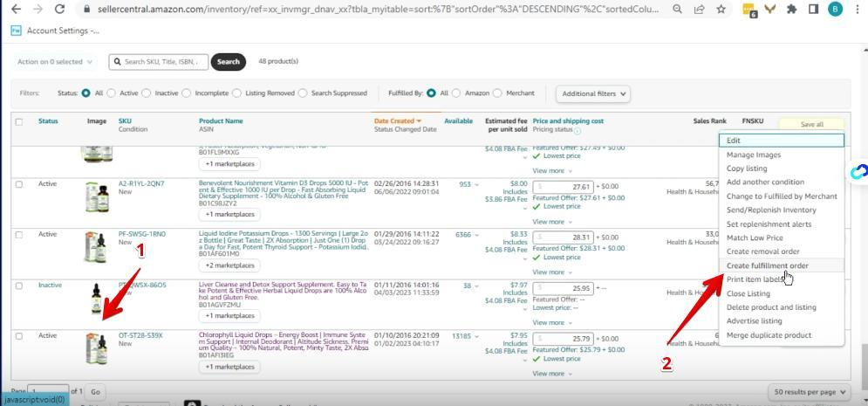Open the 50 results per page dropdown
This screenshot has width=868, height=406.
810,392
